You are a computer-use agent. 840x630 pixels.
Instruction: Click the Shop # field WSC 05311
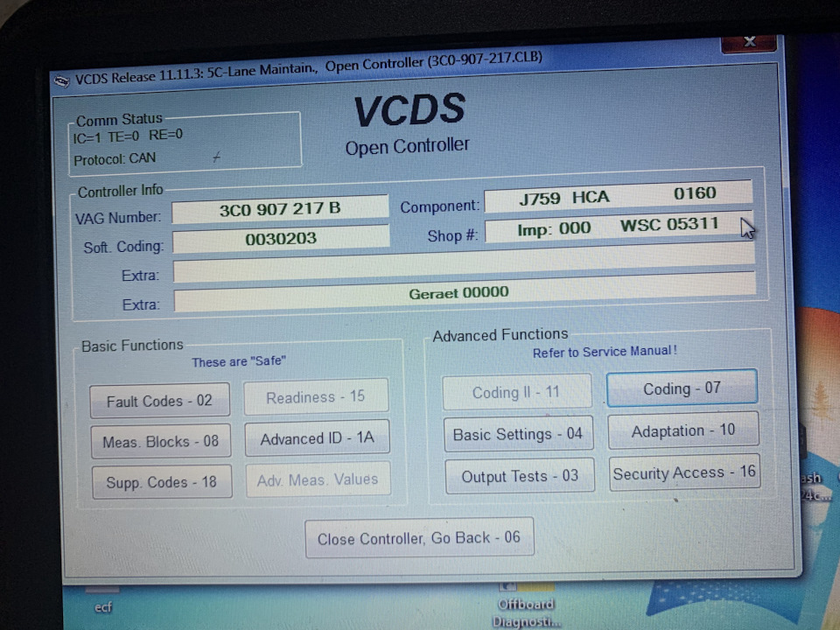tap(619, 227)
